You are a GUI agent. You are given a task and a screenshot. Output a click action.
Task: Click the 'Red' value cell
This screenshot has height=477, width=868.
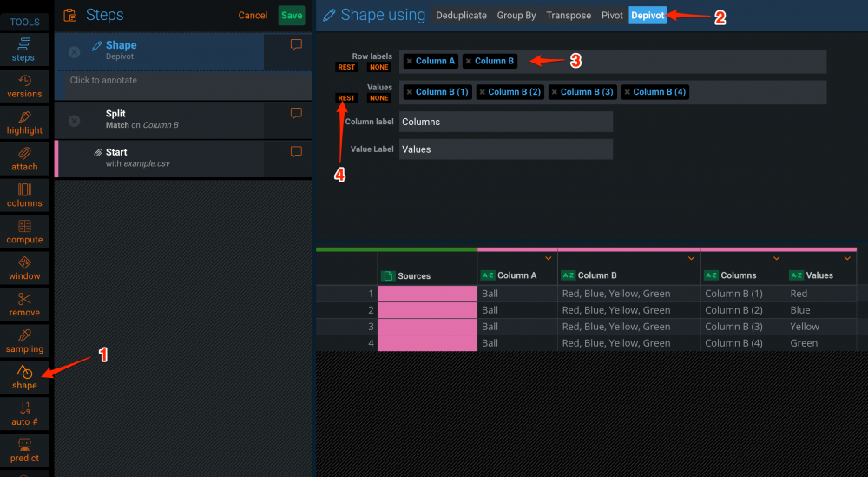click(x=821, y=294)
